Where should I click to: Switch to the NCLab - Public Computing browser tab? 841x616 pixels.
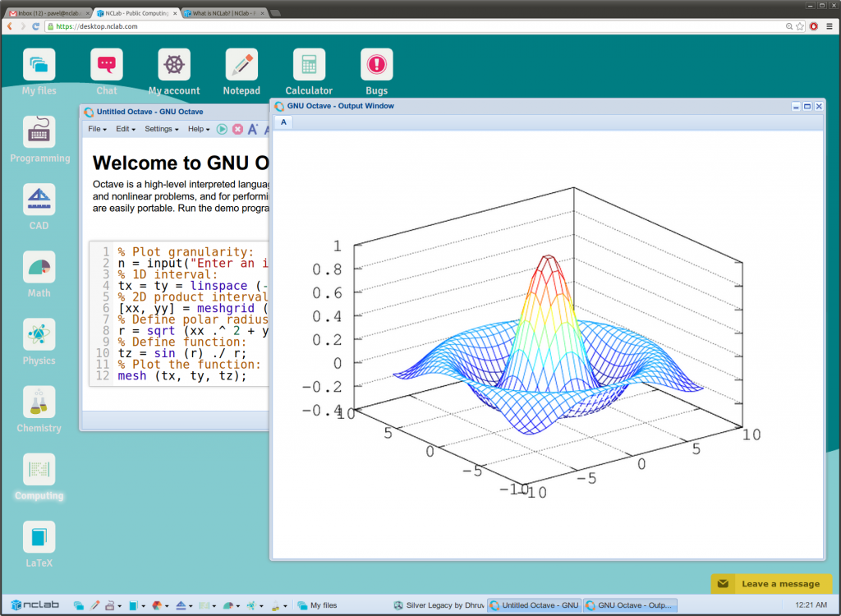point(137,13)
